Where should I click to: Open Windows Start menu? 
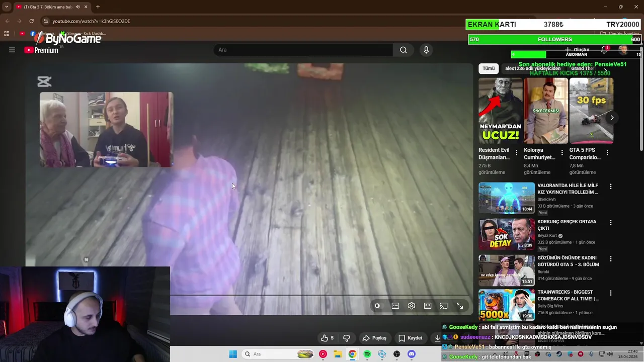233,354
